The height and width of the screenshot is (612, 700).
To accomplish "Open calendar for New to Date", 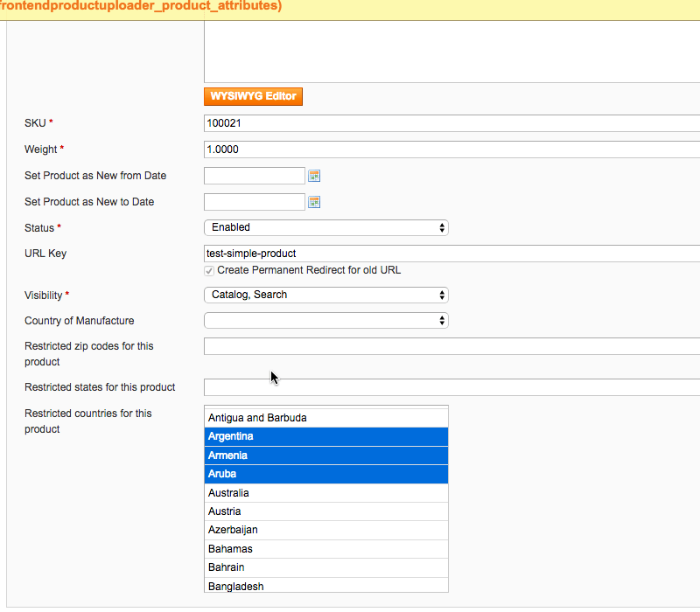I will pos(314,202).
